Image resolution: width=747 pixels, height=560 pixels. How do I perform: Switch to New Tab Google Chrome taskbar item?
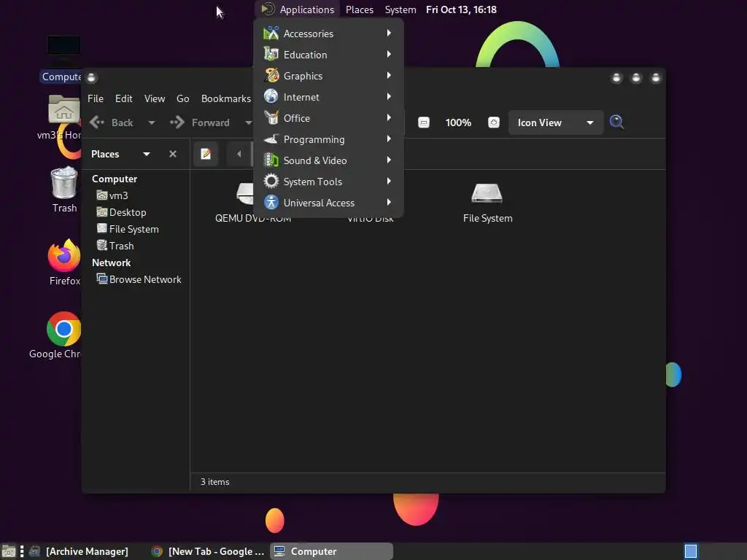tap(208, 551)
